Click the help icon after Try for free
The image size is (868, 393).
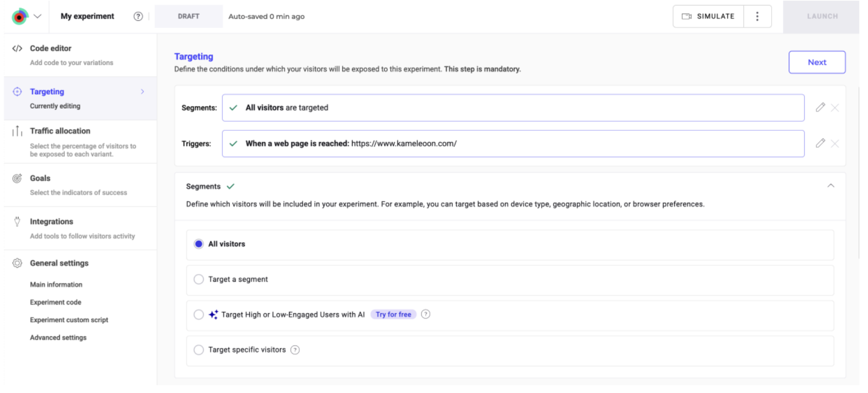[x=425, y=314]
